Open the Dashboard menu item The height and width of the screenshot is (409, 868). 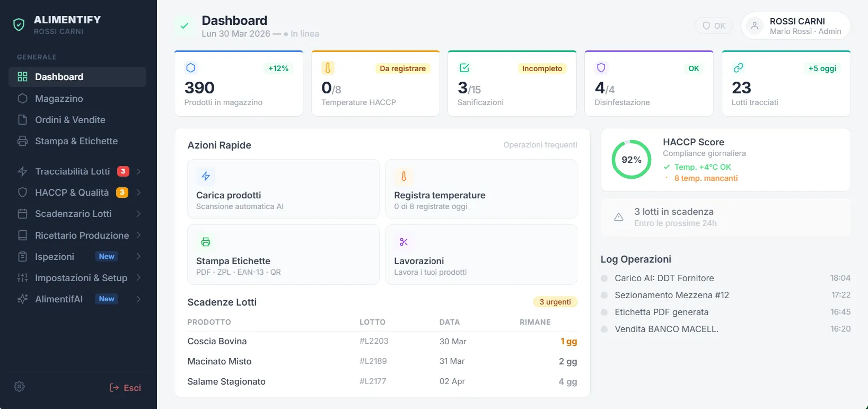coord(77,77)
